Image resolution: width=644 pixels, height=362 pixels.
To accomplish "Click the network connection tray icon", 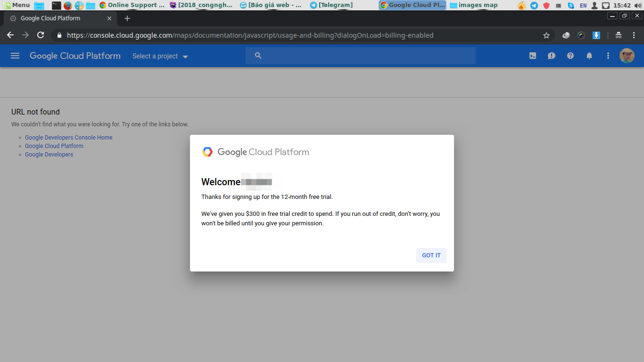I will pyautogui.click(x=606, y=6).
